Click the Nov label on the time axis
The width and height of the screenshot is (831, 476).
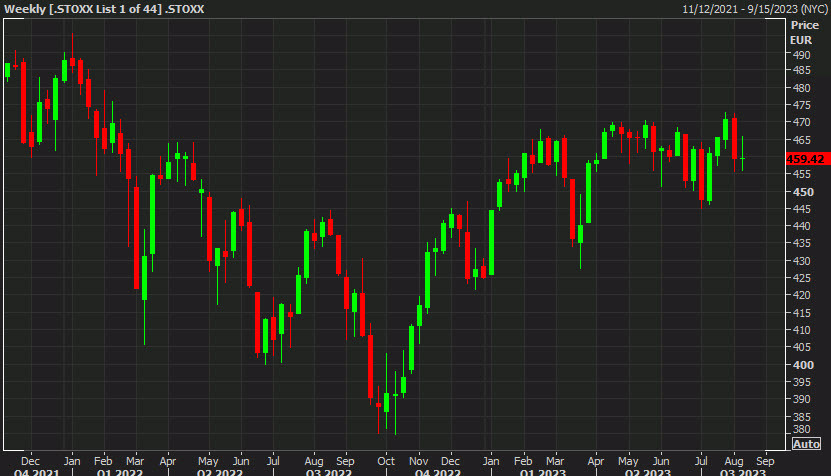point(419,461)
